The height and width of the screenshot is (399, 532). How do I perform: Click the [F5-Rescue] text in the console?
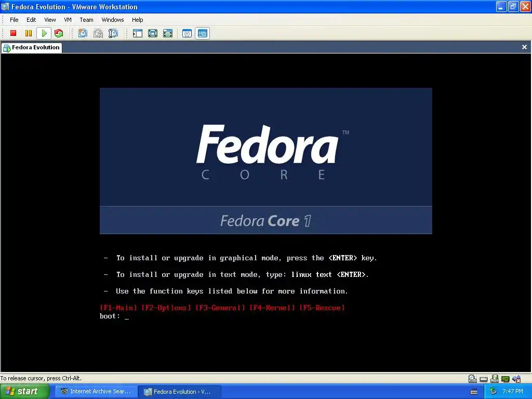322,308
